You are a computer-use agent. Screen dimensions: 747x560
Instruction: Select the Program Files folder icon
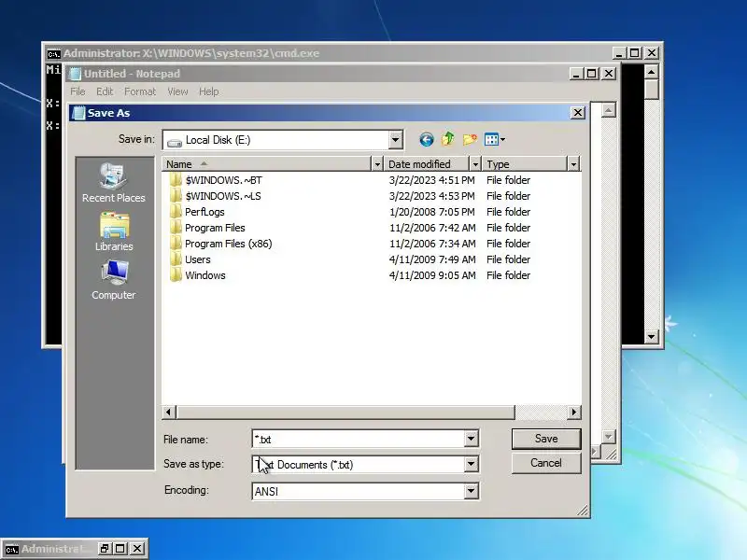coord(176,228)
